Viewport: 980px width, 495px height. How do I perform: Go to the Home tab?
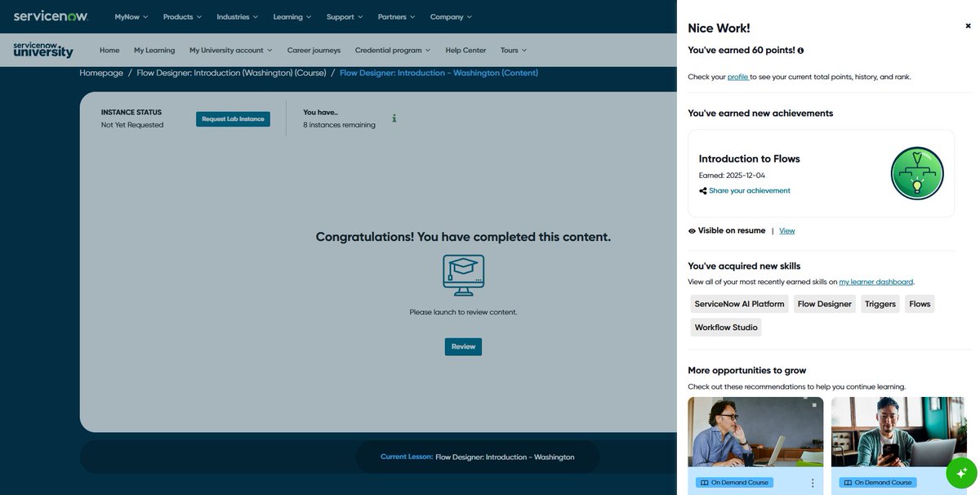(x=109, y=50)
